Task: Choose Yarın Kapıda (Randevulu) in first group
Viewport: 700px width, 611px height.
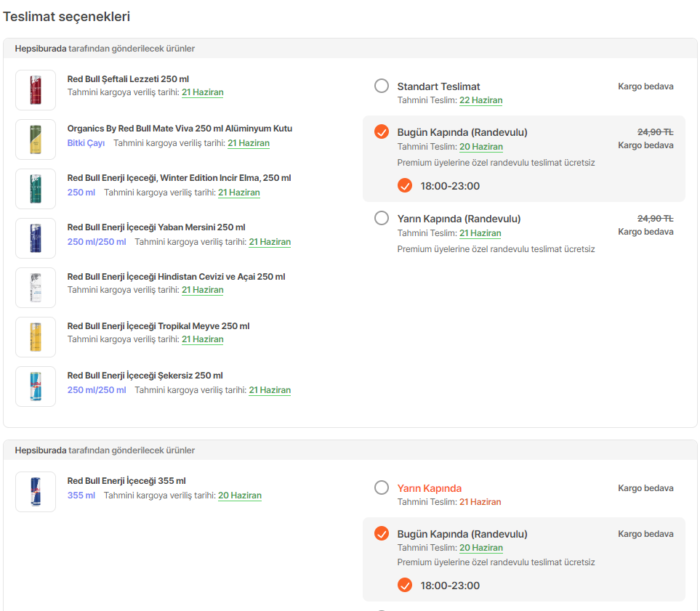Action: 382,218
